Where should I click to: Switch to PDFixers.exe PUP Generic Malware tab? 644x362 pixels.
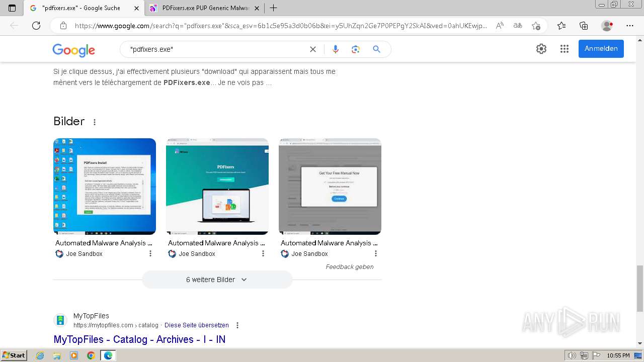pyautogui.click(x=205, y=8)
